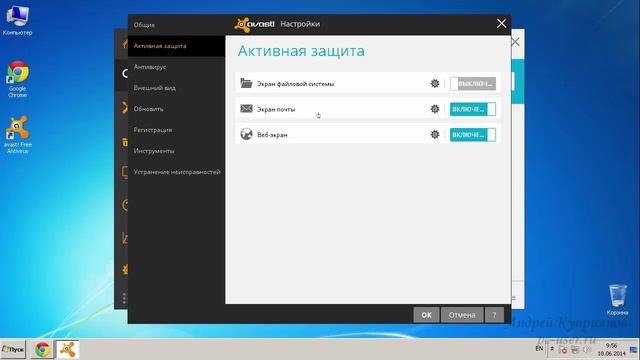
Task: Disable the Экран почты toggle
Action: pos(473,109)
